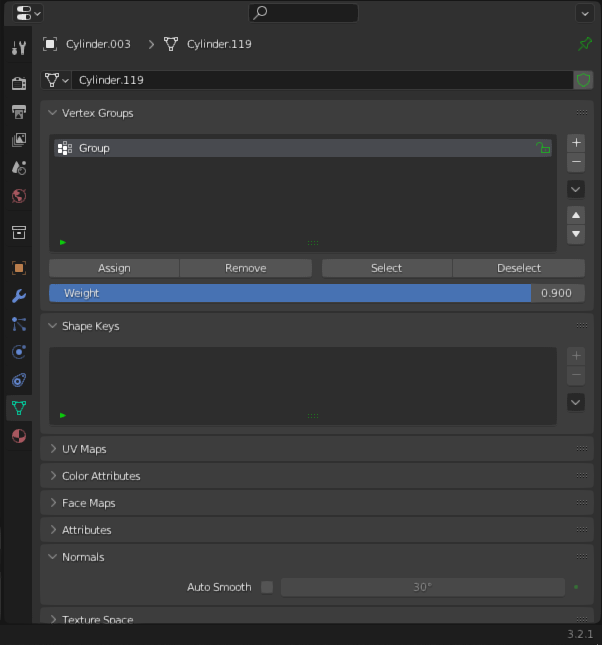Collapse the Shape Keys panel
The height and width of the screenshot is (645, 602).
pyautogui.click(x=52, y=326)
